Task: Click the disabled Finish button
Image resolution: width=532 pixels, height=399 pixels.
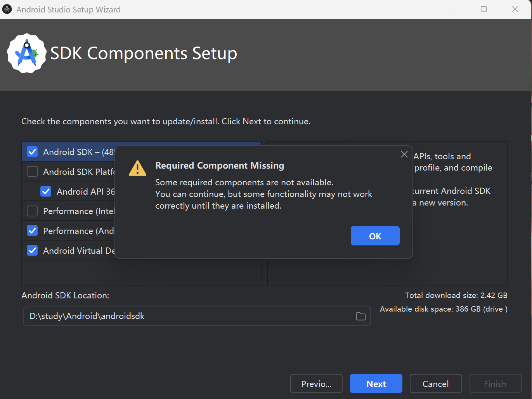Action: (495, 383)
